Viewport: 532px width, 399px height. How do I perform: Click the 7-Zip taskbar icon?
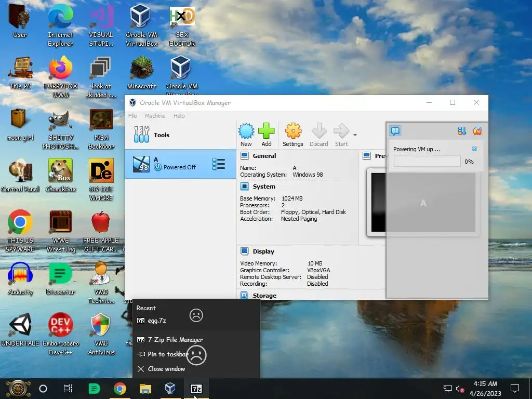pos(196,389)
